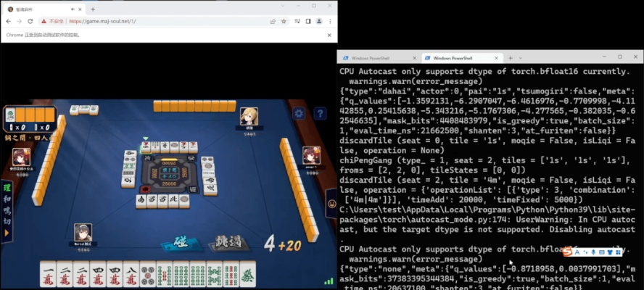
Task: Expand the left auto-options side panel arrow
Action: pos(7,233)
